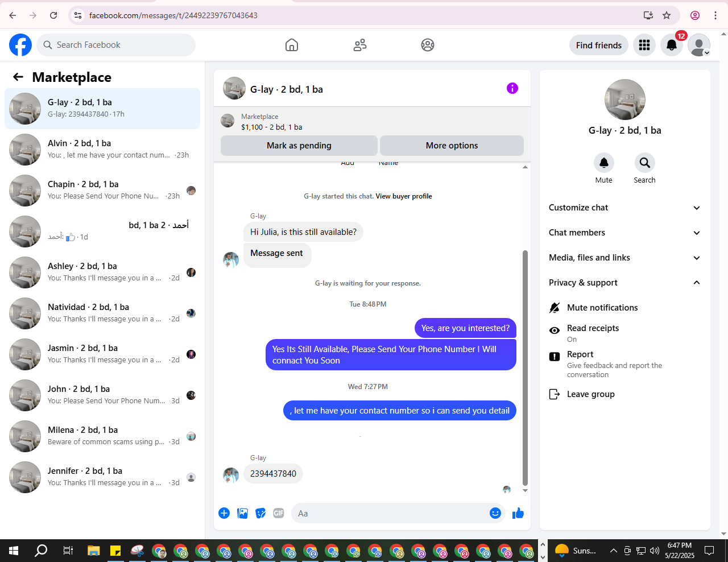
Task: Click the 2394437840 phone number message
Action: 273,473
